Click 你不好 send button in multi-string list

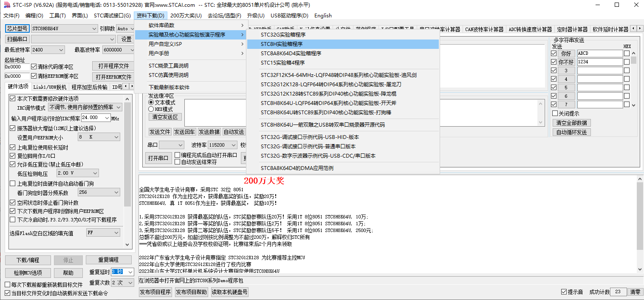(566, 62)
